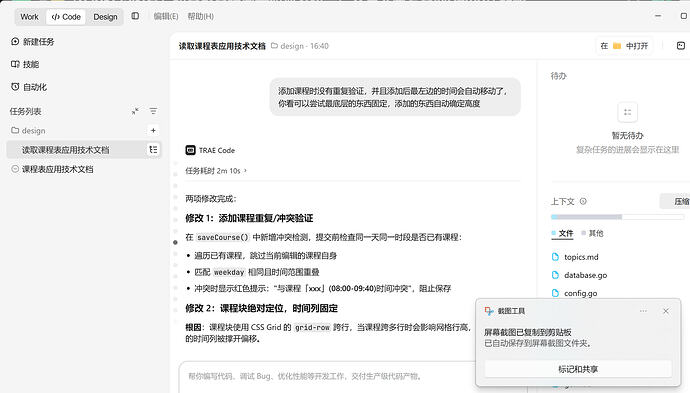Click heading 修改 2：课程块绝对定位，时间列固定

tap(261, 308)
